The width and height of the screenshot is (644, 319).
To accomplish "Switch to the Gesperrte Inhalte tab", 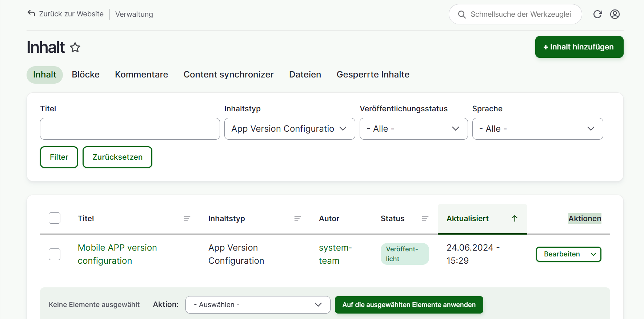I will pos(373,75).
